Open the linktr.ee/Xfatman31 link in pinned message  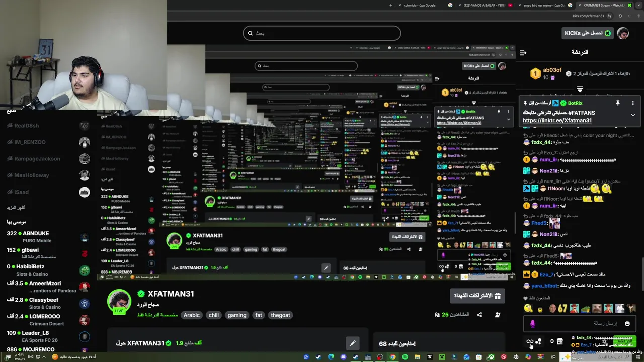(557, 121)
